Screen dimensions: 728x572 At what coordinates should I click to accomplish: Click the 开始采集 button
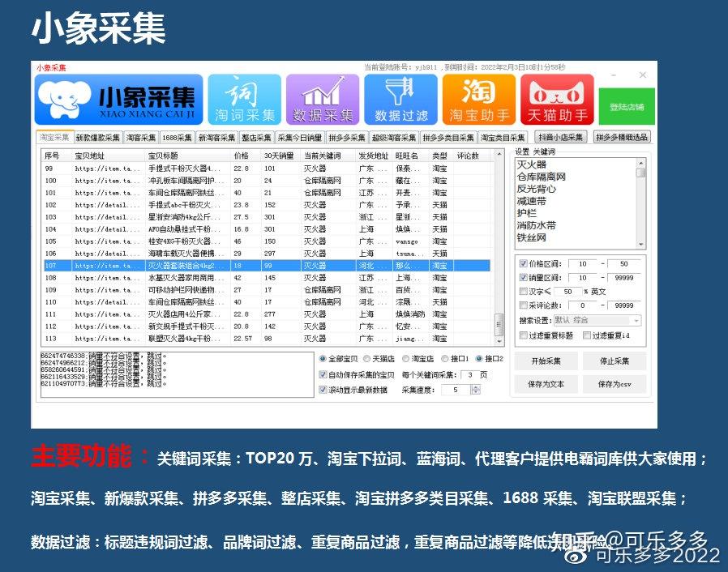546,361
